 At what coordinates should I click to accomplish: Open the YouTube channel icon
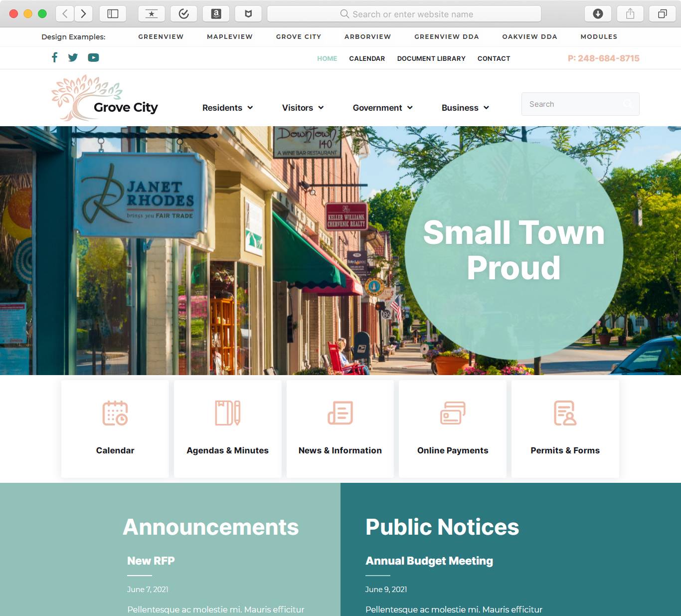pos(93,57)
